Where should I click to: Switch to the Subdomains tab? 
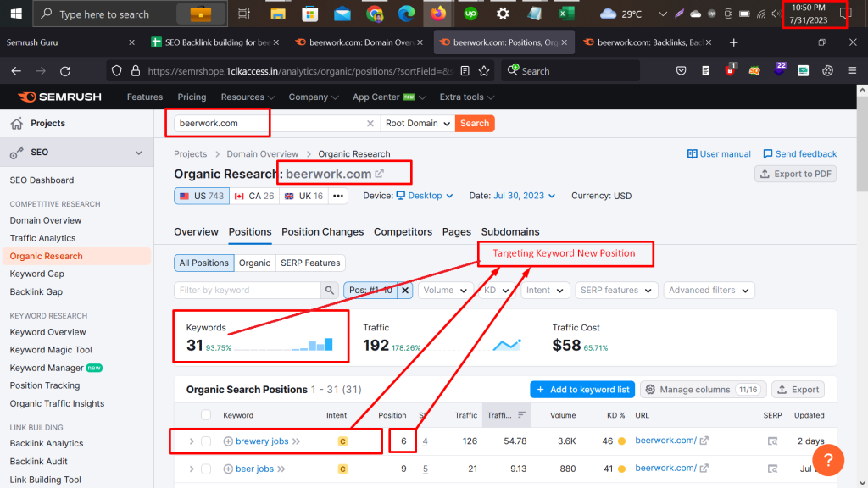pyautogui.click(x=510, y=232)
